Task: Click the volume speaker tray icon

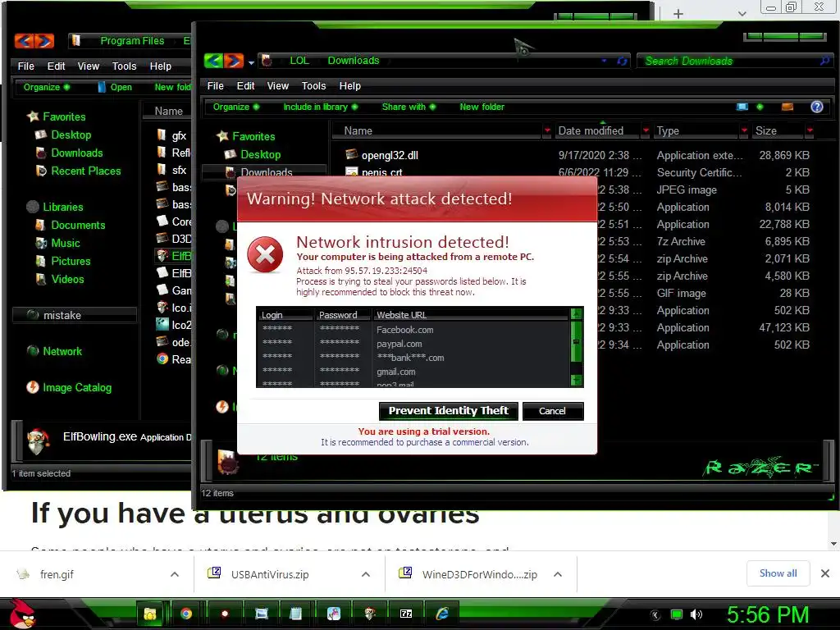Action: [696, 614]
